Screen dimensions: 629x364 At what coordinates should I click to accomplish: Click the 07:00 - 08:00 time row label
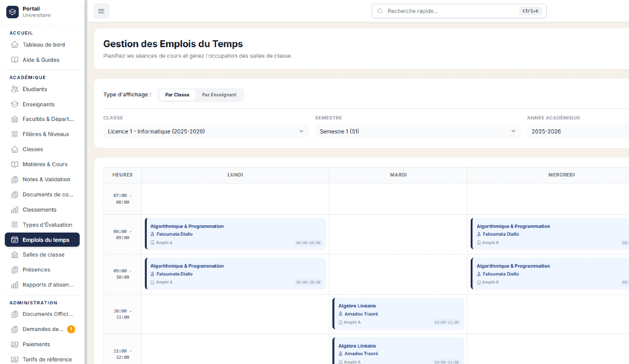point(122,198)
